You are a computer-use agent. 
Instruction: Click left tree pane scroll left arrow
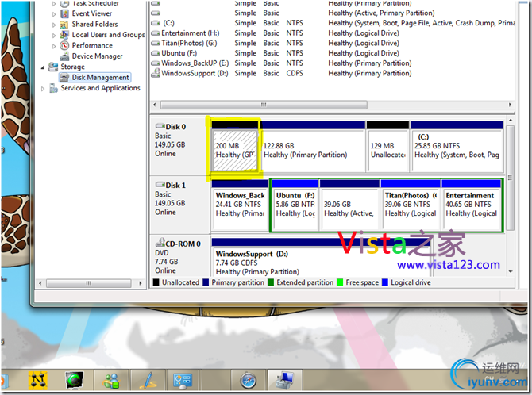(40, 283)
